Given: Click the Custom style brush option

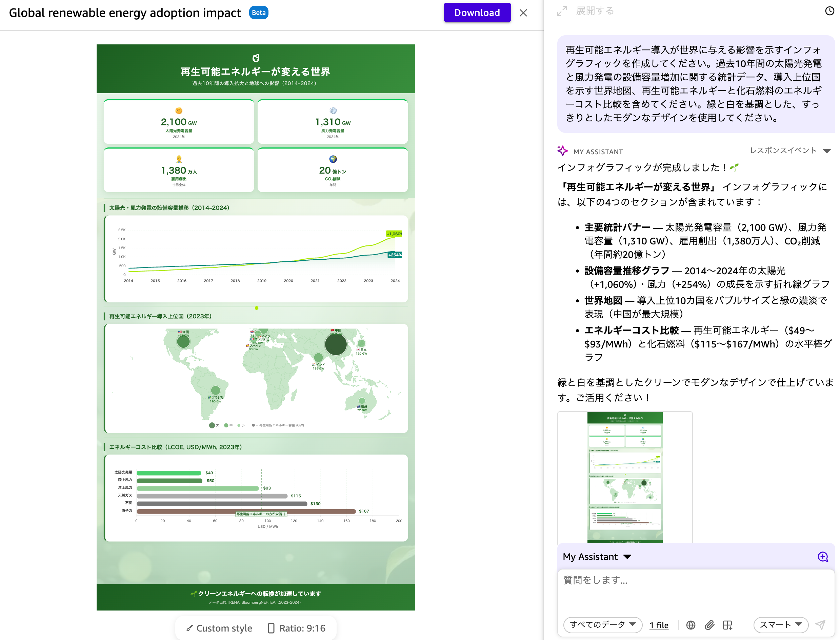Looking at the screenshot, I should [219, 628].
